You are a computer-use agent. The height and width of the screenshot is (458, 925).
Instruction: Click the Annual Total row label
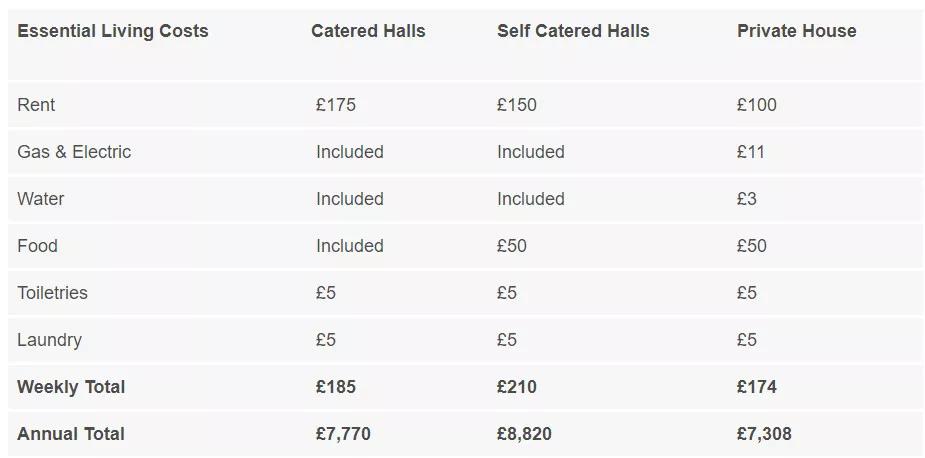click(x=71, y=434)
